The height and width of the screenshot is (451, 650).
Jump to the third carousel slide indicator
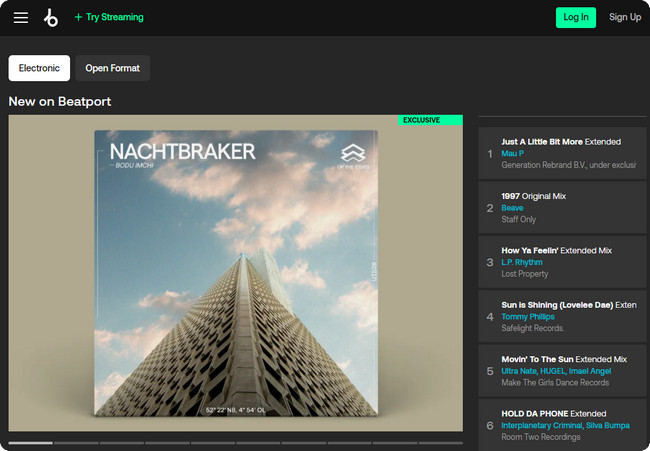(122, 443)
